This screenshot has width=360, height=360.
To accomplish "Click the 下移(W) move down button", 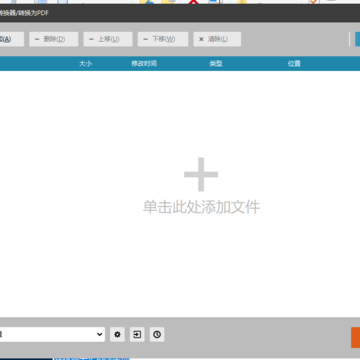I will [x=163, y=39].
